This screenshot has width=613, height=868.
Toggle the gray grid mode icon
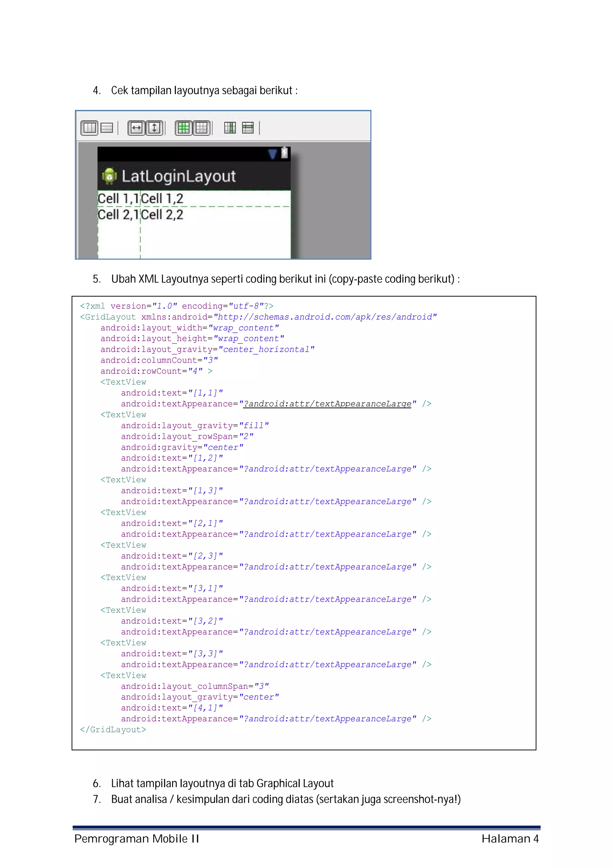tap(201, 128)
